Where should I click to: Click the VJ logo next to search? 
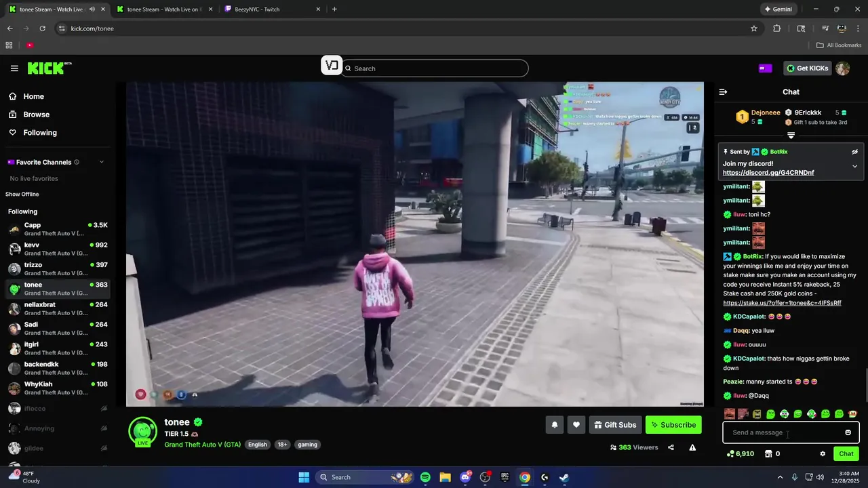tap(331, 66)
